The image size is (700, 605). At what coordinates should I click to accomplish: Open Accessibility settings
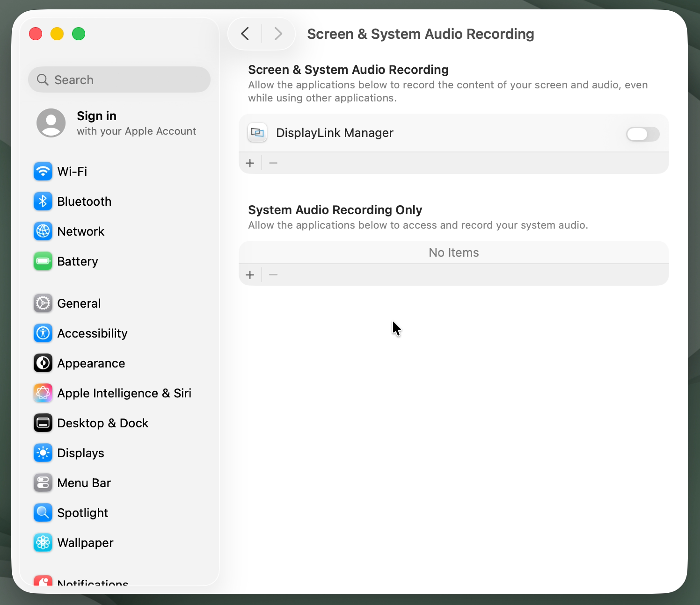92,333
